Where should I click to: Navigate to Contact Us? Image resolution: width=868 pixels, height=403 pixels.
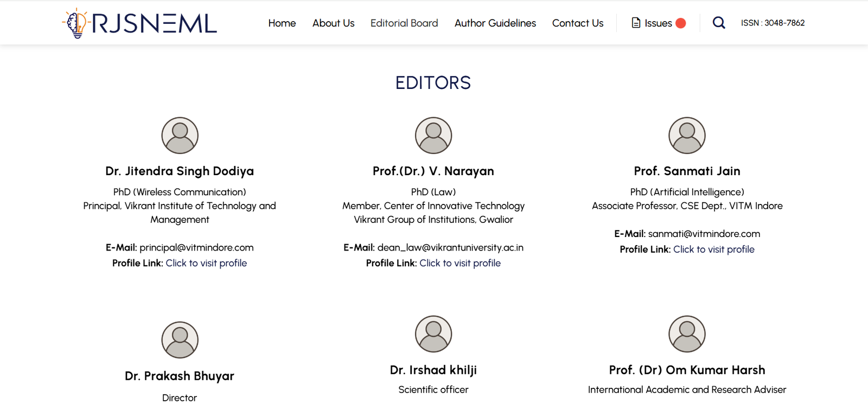578,23
